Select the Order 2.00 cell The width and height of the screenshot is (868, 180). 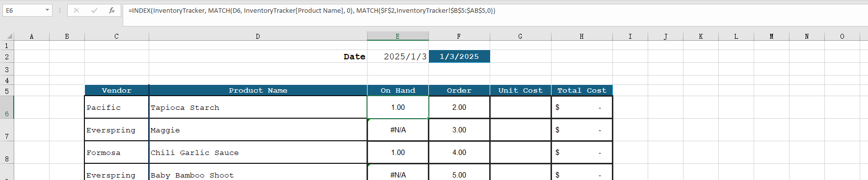tap(459, 107)
